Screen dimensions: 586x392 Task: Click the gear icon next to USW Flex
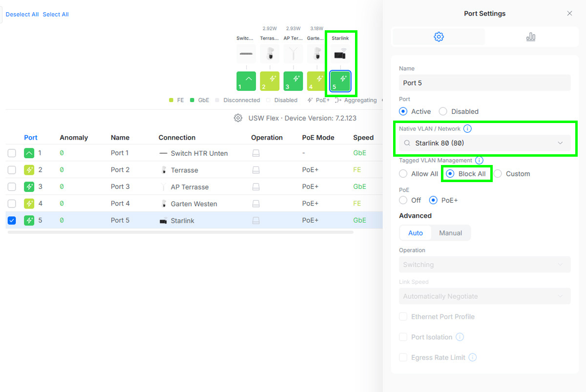pos(238,118)
